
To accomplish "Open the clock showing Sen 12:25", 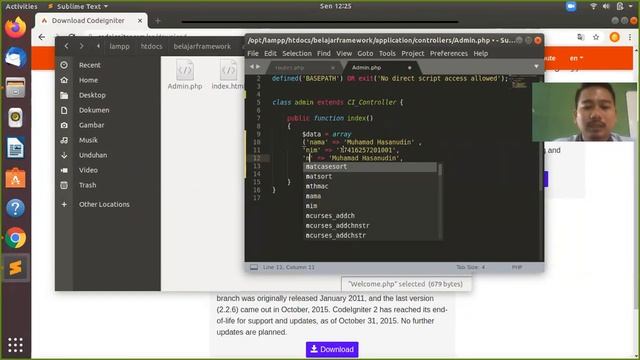I will (336, 6).
